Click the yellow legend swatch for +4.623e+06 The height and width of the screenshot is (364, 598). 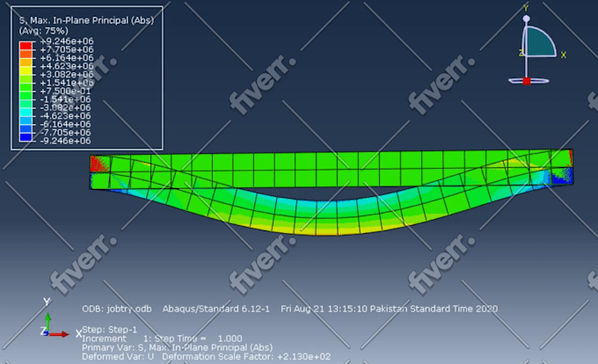26,70
